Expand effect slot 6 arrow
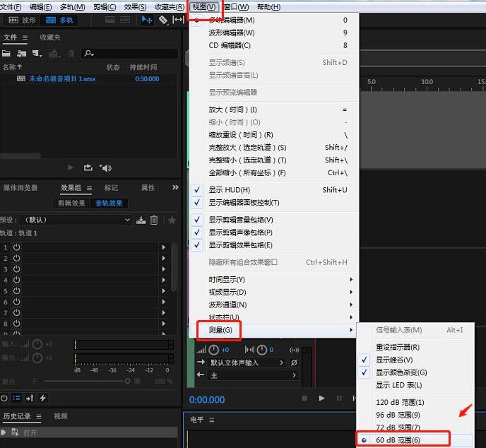This screenshot has height=448, width=486. coord(164,302)
